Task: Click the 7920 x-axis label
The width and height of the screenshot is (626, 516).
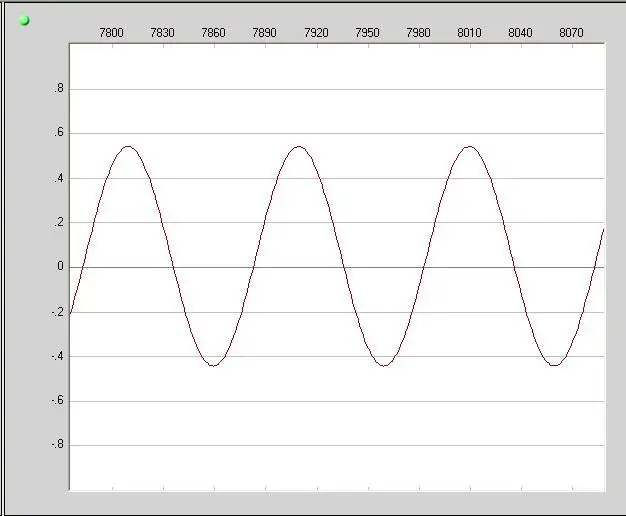Action: point(317,32)
